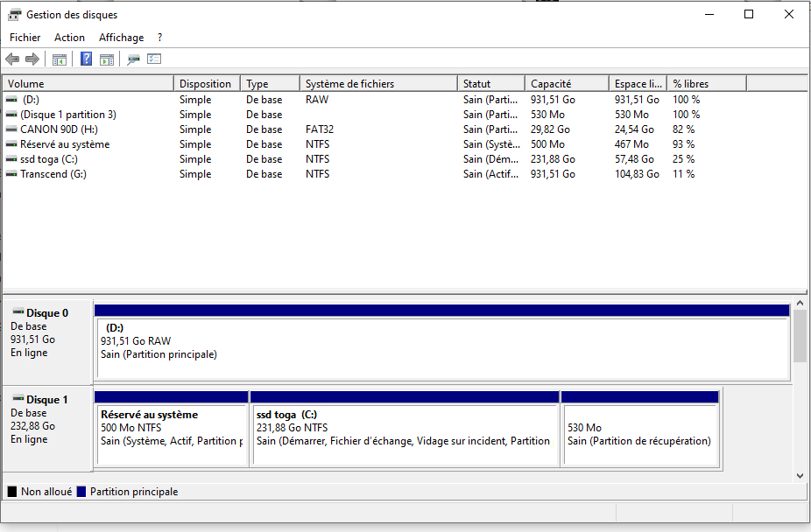Open the Affichage menu

(122, 38)
